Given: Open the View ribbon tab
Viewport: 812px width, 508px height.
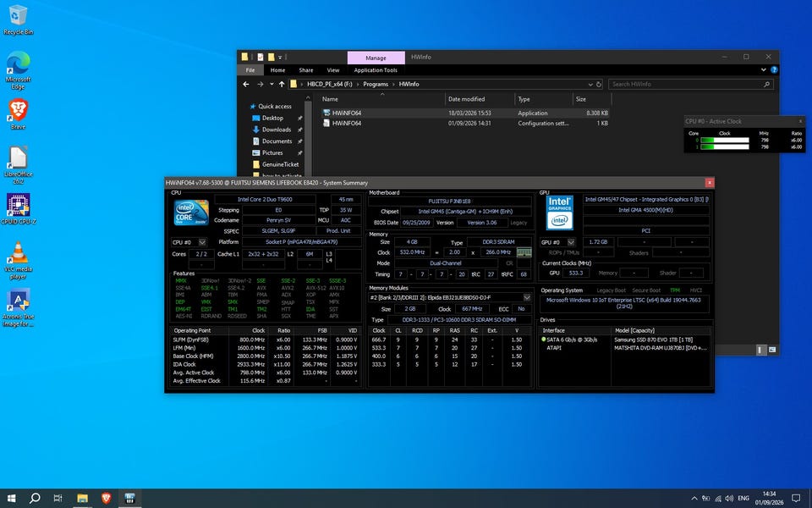Looking at the screenshot, I should point(333,70).
